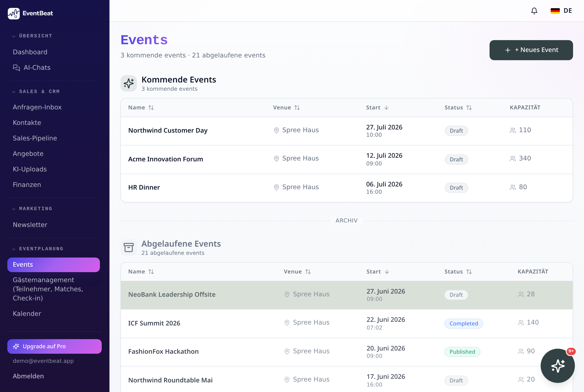This screenshot has width=584, height=392.
Task: Open Anfragen-Inbox
Action: pyautogui.click(x=37, y=107)
